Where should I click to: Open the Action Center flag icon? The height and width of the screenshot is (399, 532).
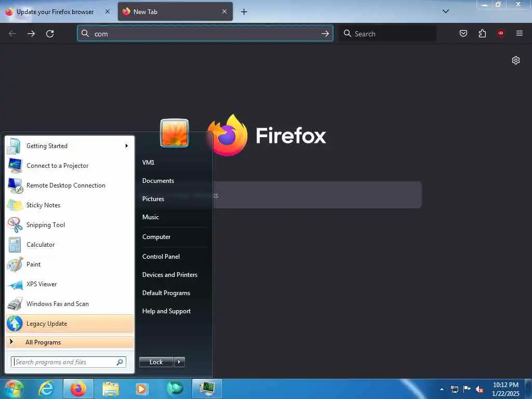click(x=467, y=389)
